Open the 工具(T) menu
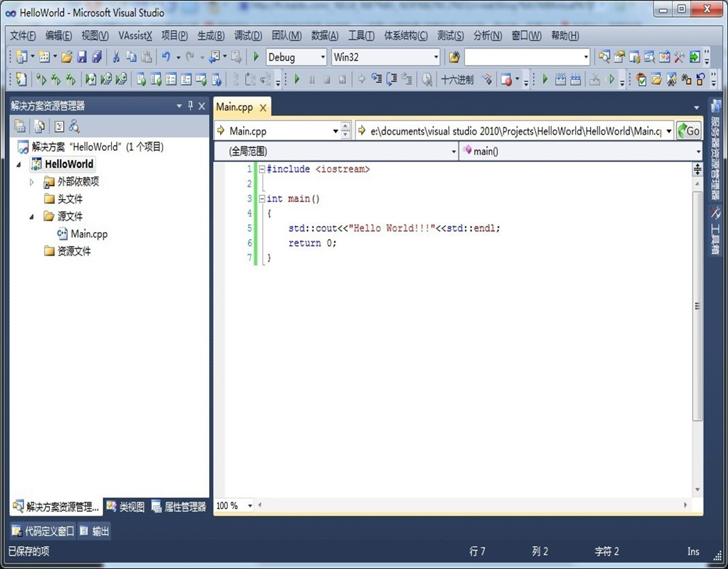Image resolution: width=728 pixels, height=569 pixels. tap(361, 35)
